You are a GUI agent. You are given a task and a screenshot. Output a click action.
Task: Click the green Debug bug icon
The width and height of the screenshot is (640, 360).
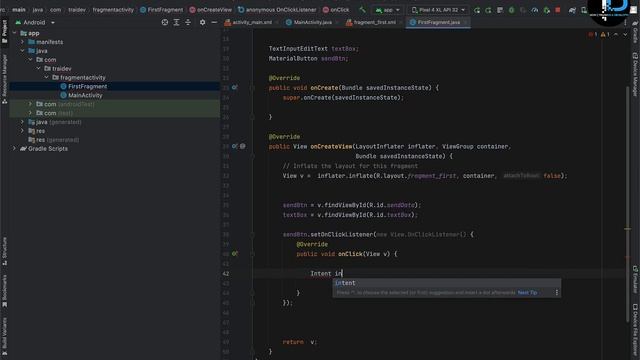pos(511,10)
